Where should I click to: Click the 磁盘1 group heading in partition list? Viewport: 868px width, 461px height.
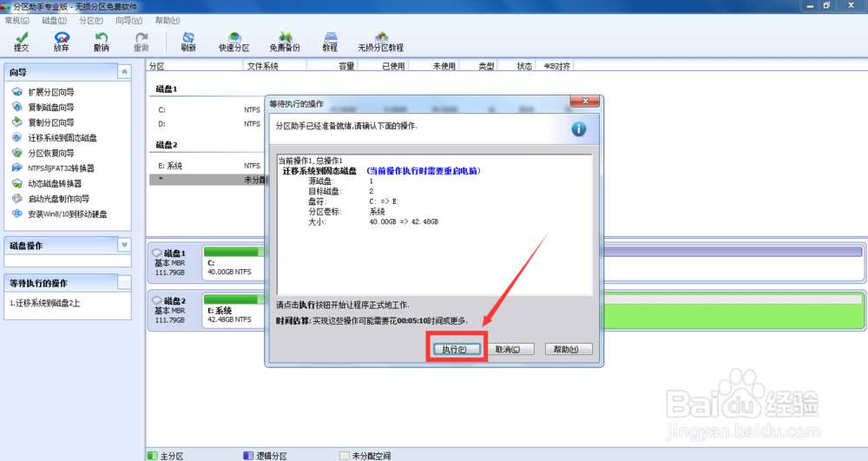click(167, 89)
